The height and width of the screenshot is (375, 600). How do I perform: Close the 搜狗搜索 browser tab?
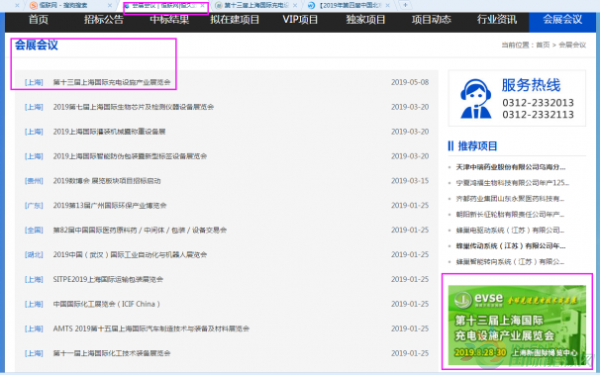coord(110,5)
